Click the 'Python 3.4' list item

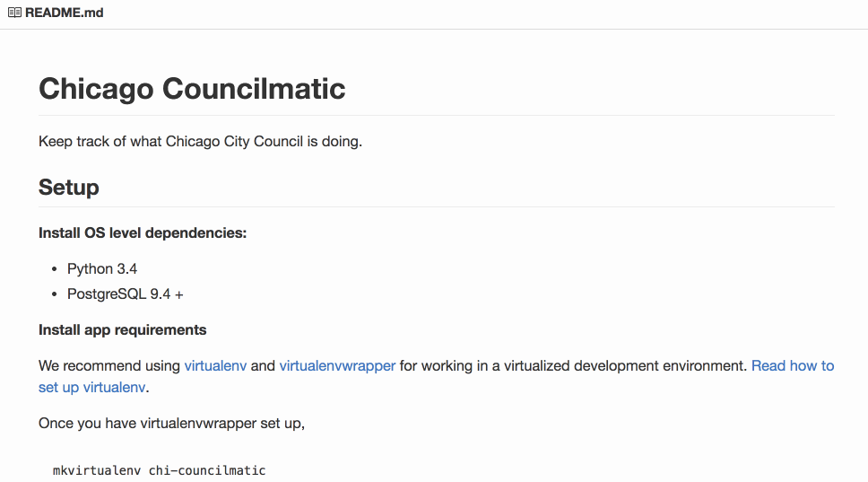[x=102, y=268]
